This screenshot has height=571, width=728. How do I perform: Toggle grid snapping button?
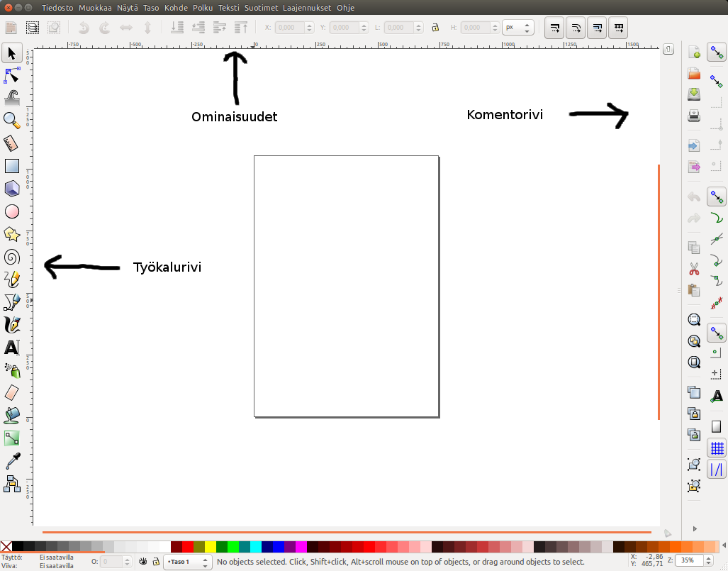717,448
